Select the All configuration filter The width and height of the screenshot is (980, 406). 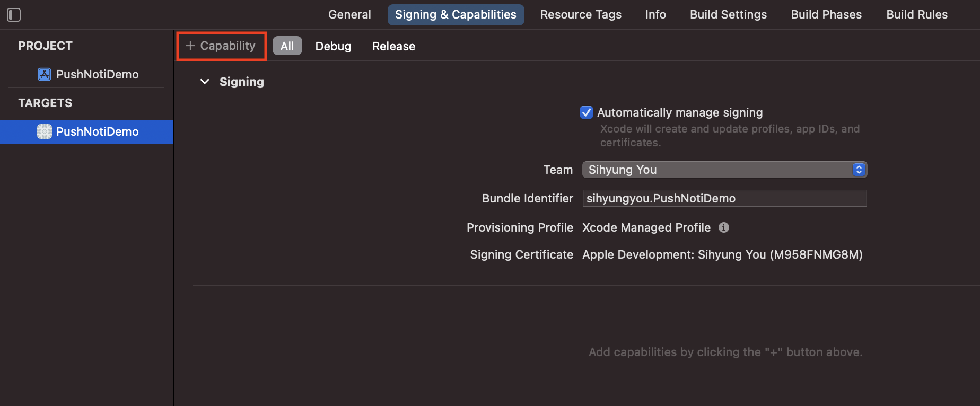coord(287,46)
